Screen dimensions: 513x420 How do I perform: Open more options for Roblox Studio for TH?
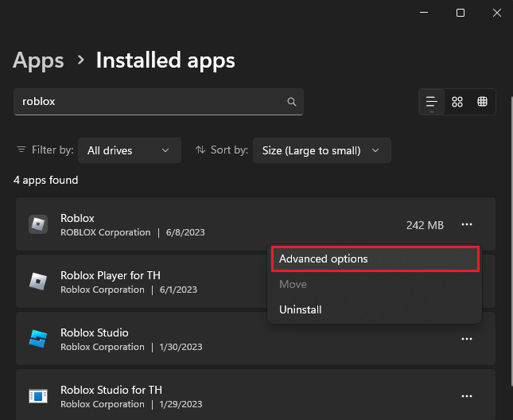467,396
